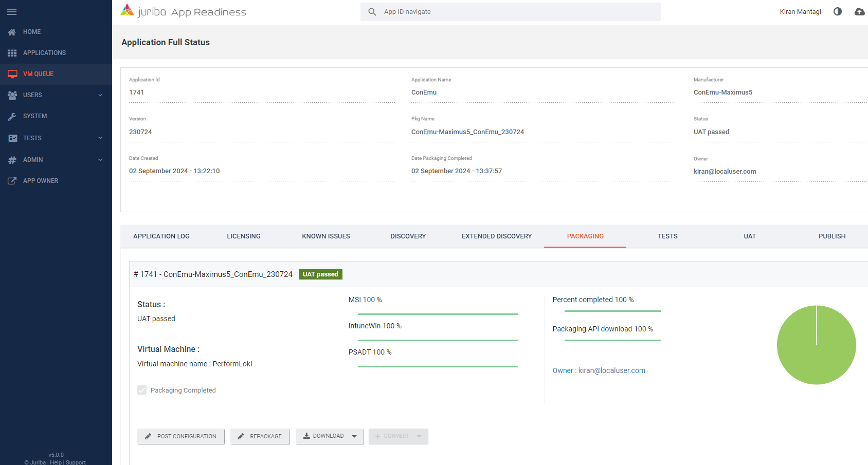Click the search magnifier icon
Image resolution: width=868 pixels, height=465 pixels.
tap(372, 12)
